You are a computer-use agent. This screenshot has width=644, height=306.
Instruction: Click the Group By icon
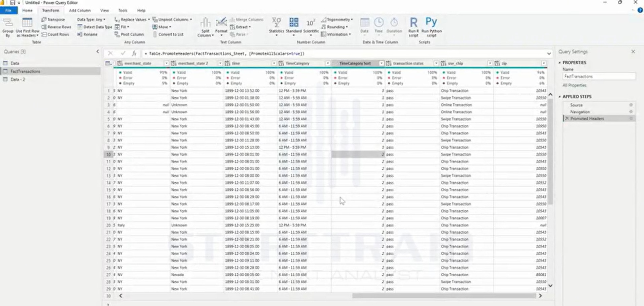[x=8, y=27]
